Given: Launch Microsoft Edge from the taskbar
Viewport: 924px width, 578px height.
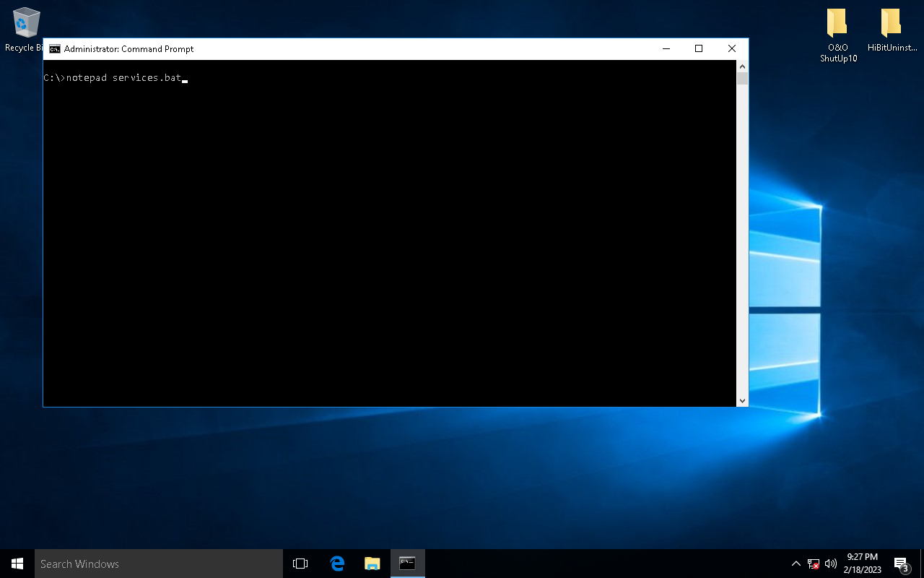Looking at the screenshot, I should click(x=337, y=564).
